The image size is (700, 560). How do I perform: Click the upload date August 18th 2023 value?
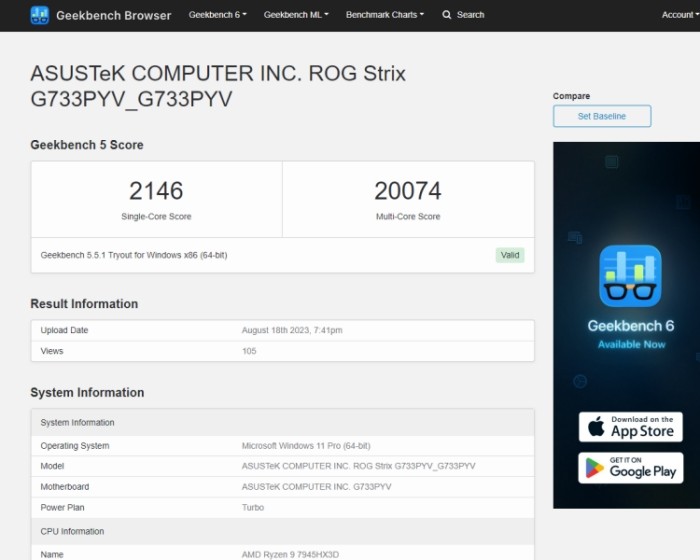click(292, 330)
